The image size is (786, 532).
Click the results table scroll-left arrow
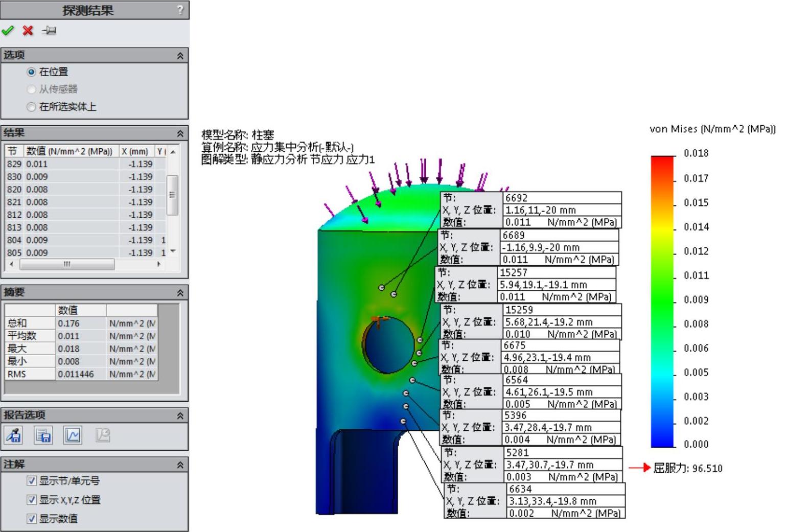coord(12,264)
